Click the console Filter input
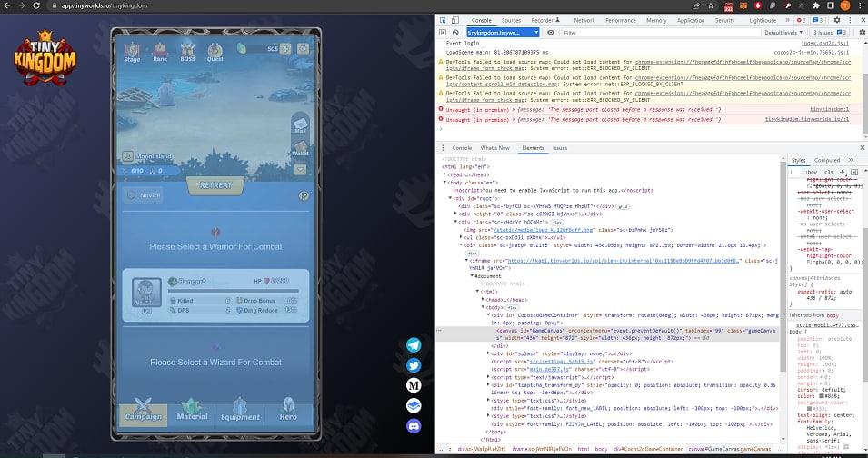Image resolution: width=868 pixels, height=458 pixels. click(661, 33)
